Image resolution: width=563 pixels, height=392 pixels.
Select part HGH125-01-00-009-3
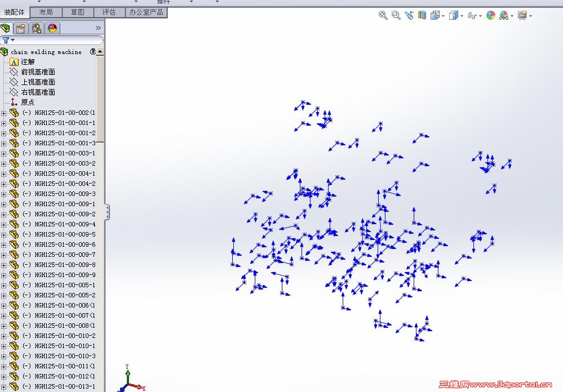(x=59, y=194)
